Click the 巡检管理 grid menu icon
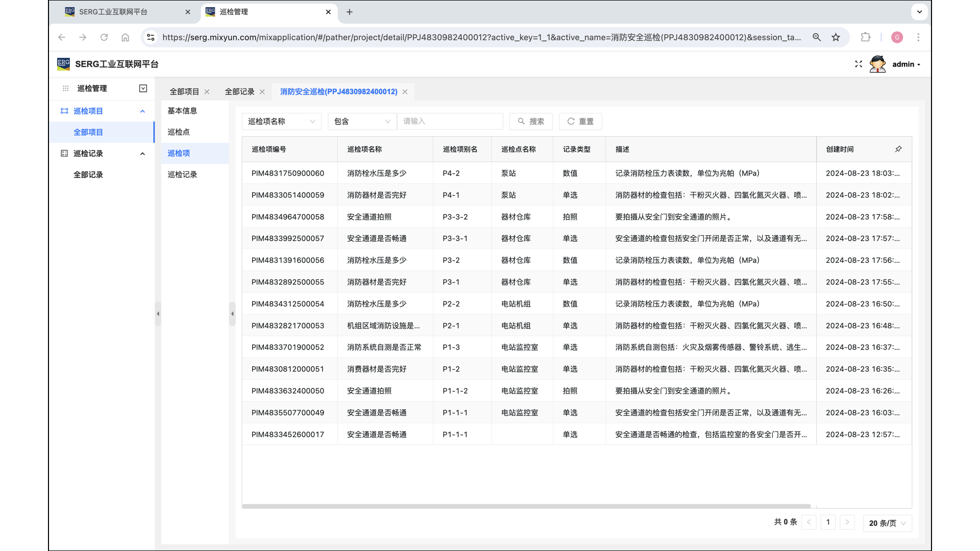The image size is (980, 551). click(65, 88)
